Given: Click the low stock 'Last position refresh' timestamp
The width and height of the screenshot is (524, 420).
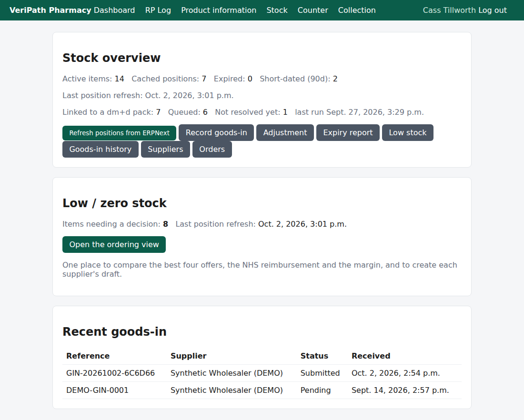Looking at the screenshot, I should click(x=302, y=224).
